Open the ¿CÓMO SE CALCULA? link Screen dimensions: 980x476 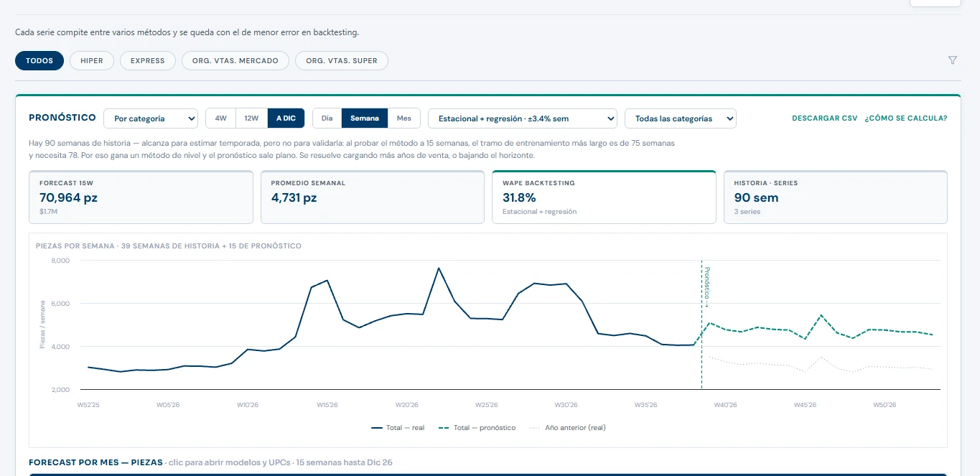906,118
